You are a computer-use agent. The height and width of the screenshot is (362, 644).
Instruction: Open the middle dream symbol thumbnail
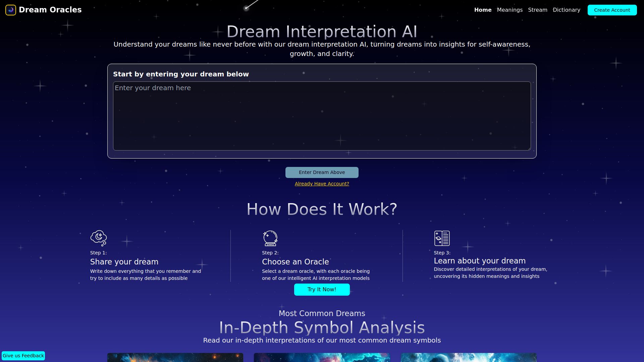click(x=322, y=359)
